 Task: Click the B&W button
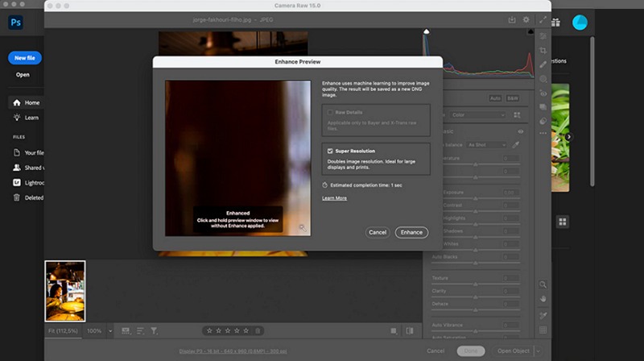tap(513, 98)
